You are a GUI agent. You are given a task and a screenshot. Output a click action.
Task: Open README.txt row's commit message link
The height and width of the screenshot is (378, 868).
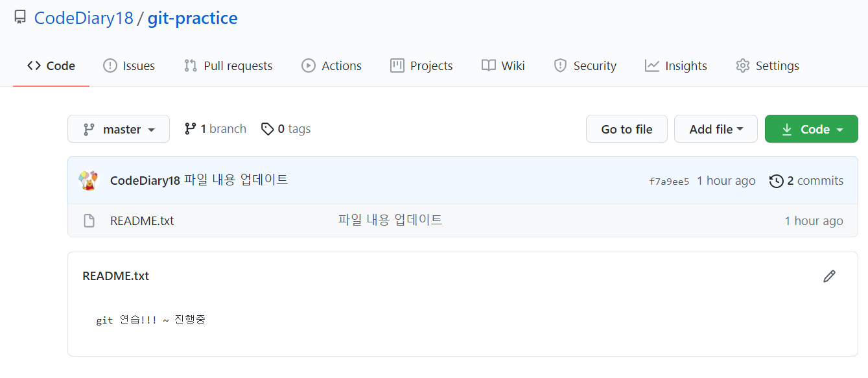click(390, 220)
